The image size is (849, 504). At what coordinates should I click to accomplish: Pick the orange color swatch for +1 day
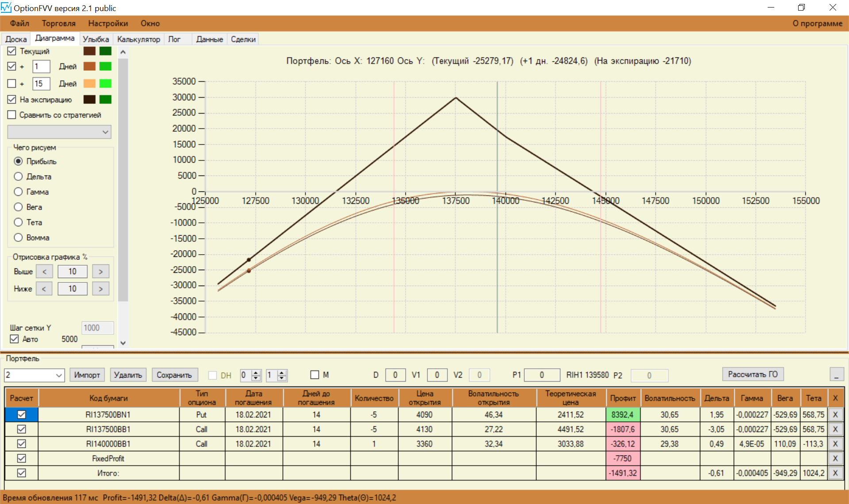pos(90,66)
